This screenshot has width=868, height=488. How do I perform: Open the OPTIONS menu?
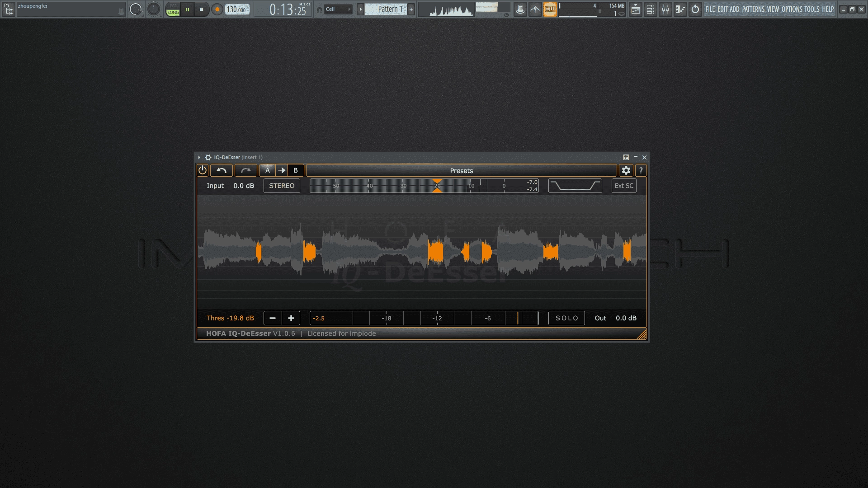(792, 9)
